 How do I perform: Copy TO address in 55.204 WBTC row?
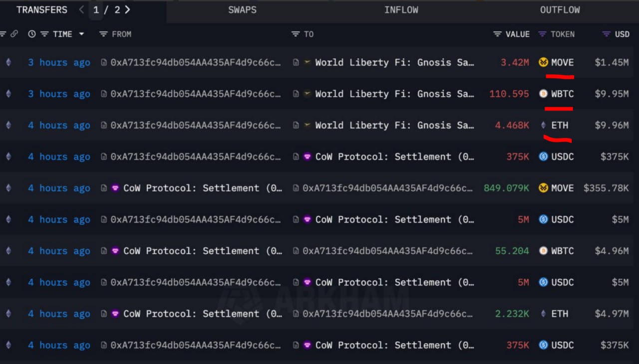296,251
